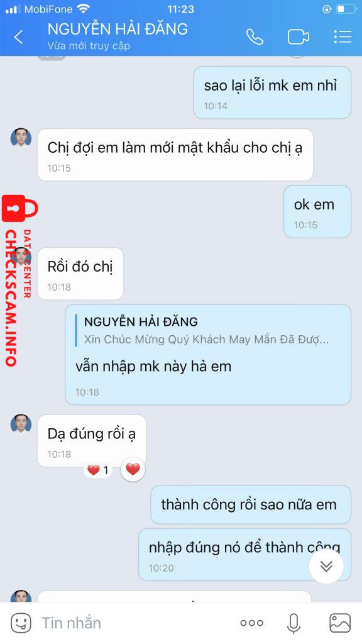
Task: Open the image gallery picker
Action: 340,623
